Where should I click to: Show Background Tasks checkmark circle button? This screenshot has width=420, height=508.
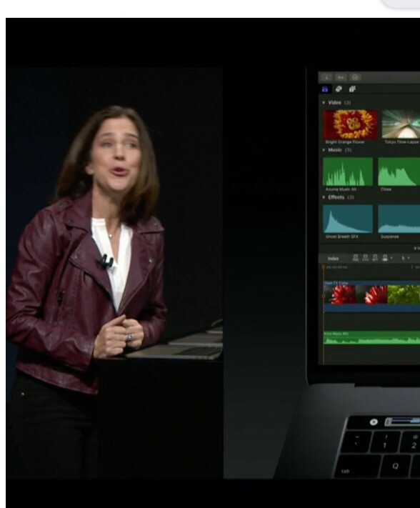(355, 77)
